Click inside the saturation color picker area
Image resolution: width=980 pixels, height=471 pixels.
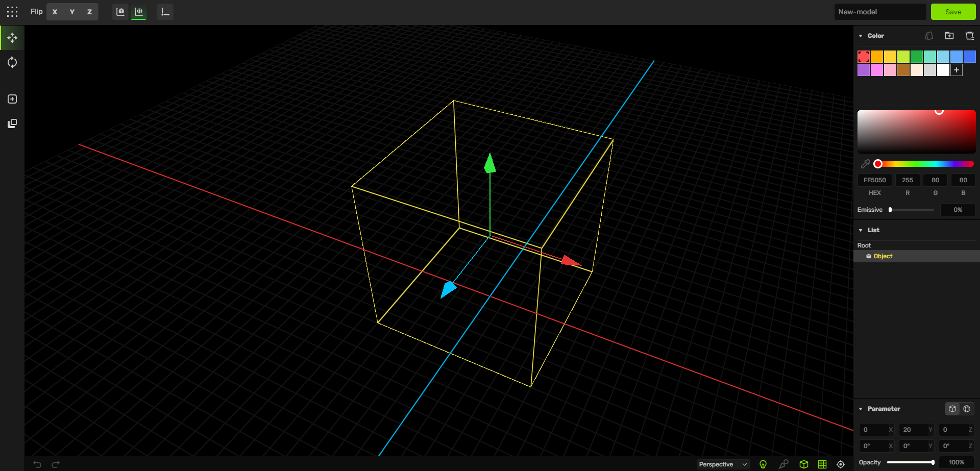917,131
